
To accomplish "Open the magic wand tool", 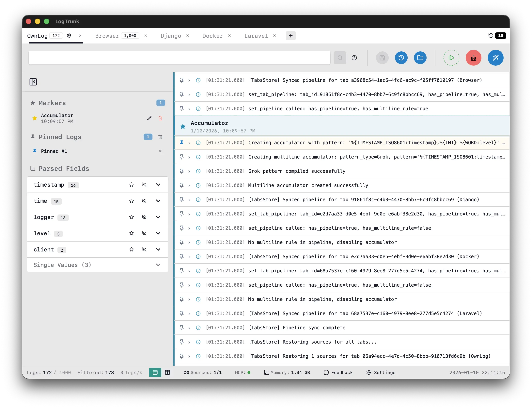I will [495, 58].
